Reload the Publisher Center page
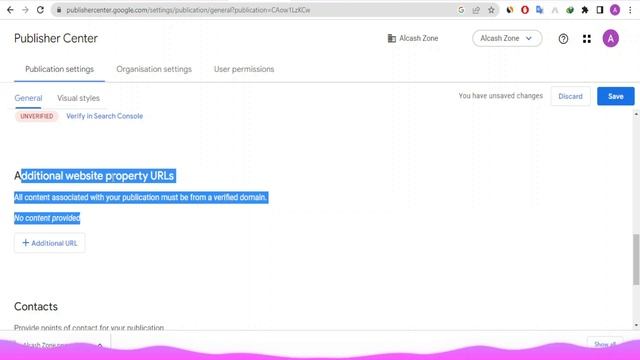This screenshot has height=360, width=640. (40, 10)
